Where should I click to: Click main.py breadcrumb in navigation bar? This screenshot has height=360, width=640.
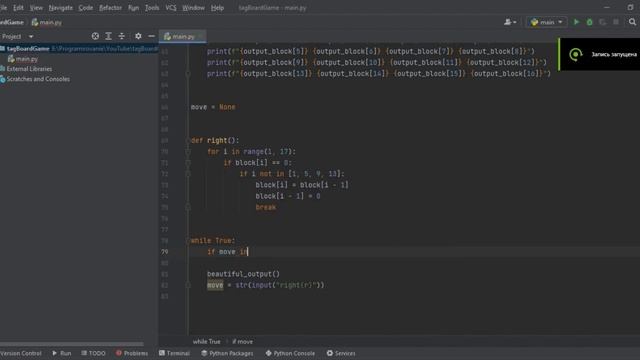[x=47, y=22]
